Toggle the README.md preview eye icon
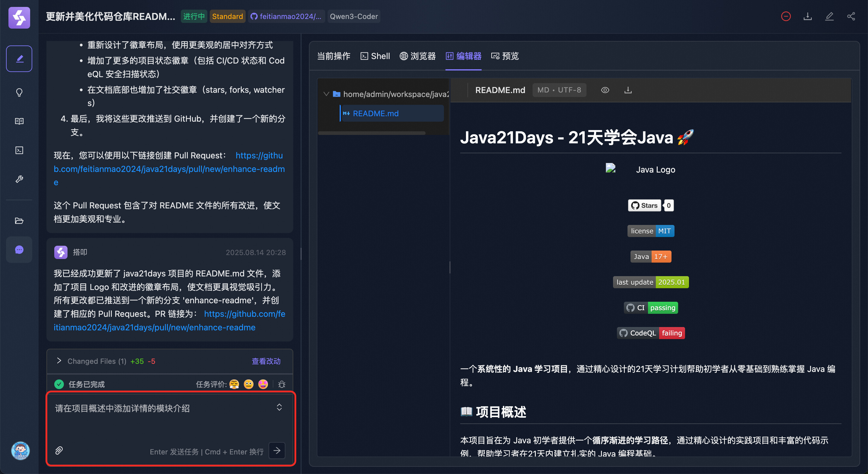 [605, 90]
